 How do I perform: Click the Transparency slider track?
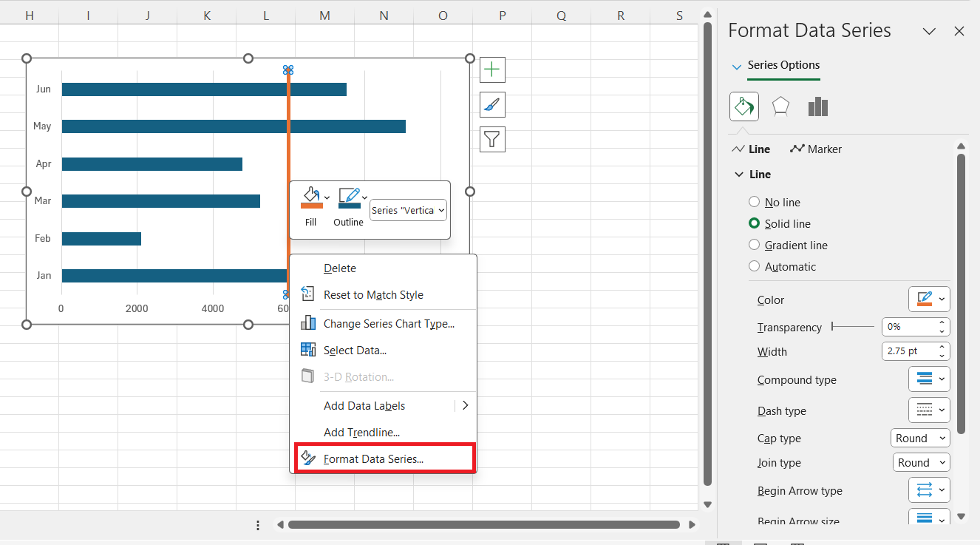[852, 327]
